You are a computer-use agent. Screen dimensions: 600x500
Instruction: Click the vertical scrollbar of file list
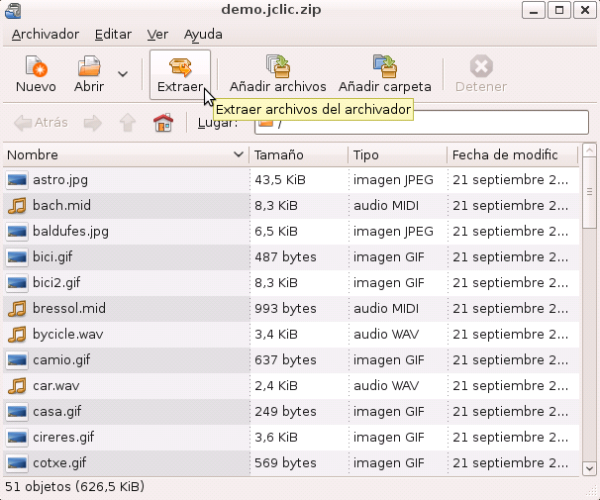point(590,300)
